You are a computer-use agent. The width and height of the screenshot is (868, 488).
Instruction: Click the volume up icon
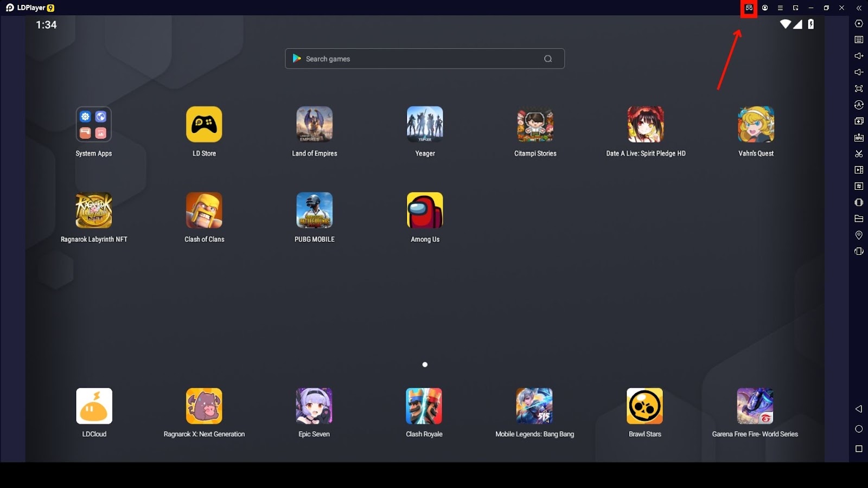859,56
